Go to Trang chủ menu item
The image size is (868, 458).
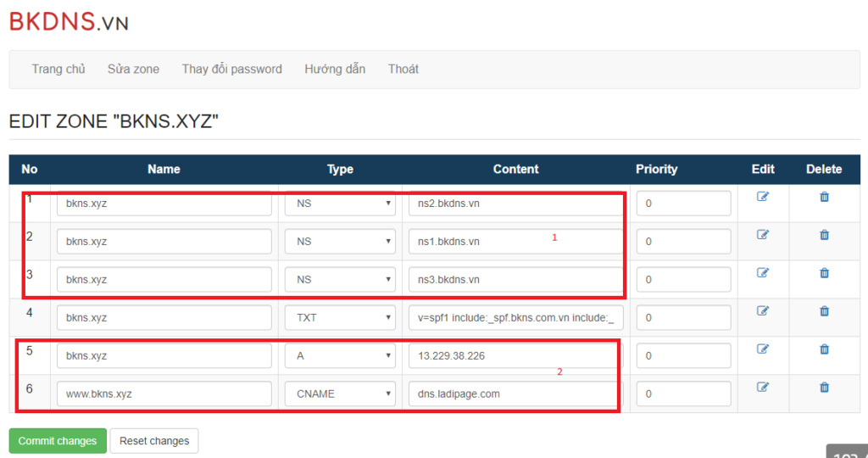point(58,70)
